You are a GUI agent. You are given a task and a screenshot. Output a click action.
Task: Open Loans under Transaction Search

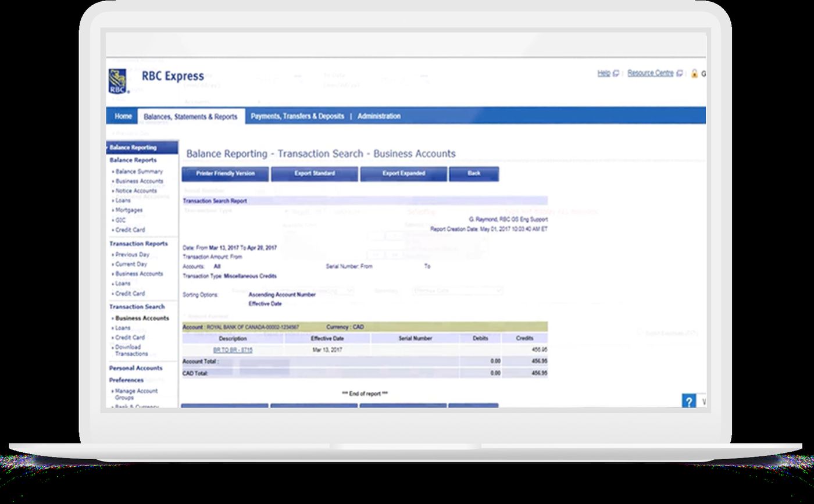(x=123, y=328)
